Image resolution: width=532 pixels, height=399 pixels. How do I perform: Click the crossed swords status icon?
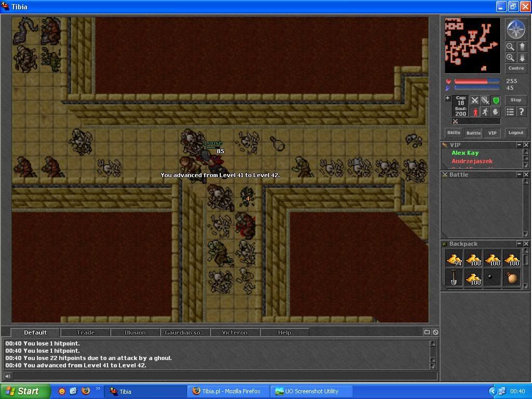coord(455,122)
